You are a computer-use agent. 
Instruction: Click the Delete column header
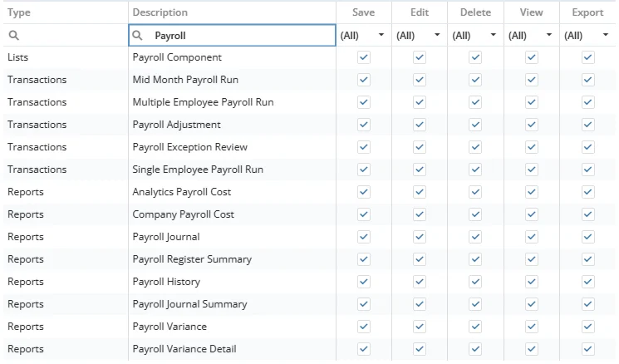pyautogui.click(x=475, y=12)
